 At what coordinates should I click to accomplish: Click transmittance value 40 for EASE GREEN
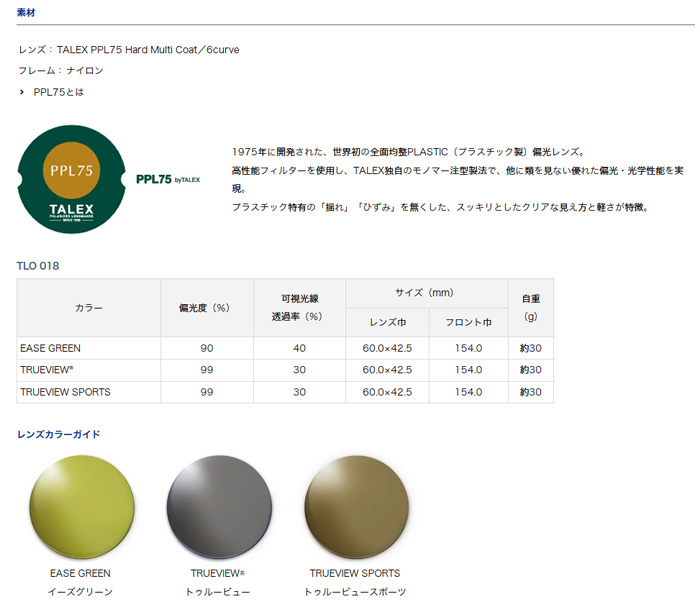coord(299,348)
